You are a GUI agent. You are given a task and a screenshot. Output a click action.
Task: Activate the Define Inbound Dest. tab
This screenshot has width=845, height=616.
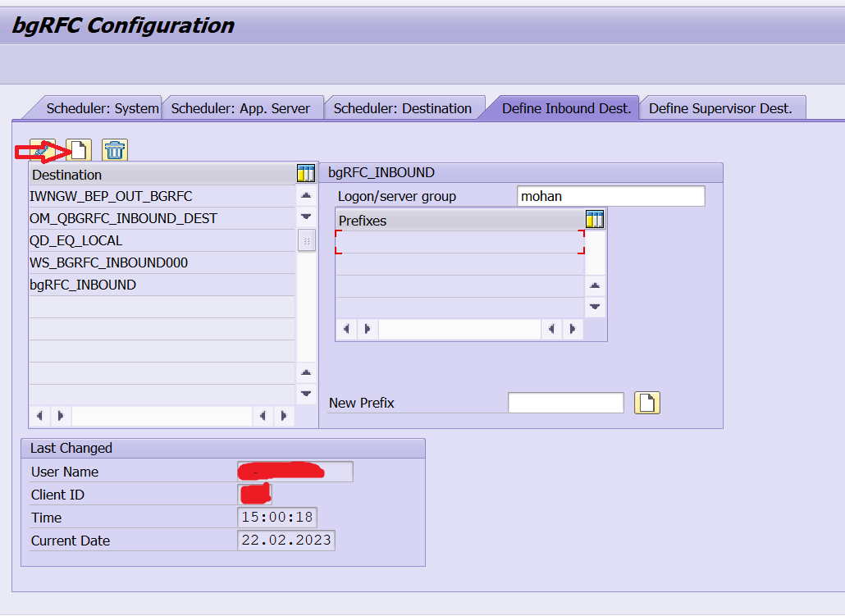pos(565,107)
